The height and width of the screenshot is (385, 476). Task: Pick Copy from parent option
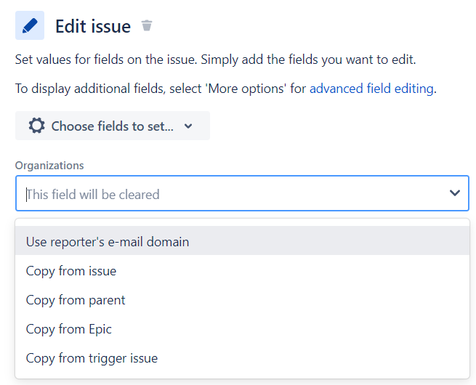click(242, 300)
